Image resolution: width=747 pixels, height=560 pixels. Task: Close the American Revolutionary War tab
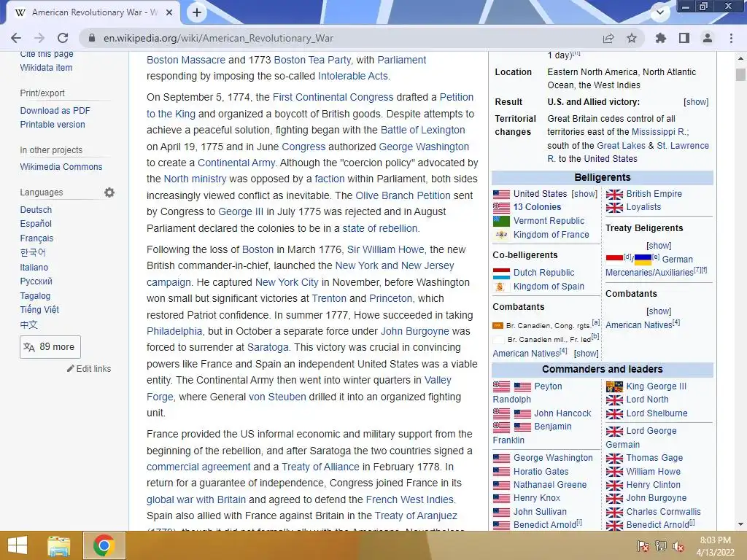tap(169, 13)
